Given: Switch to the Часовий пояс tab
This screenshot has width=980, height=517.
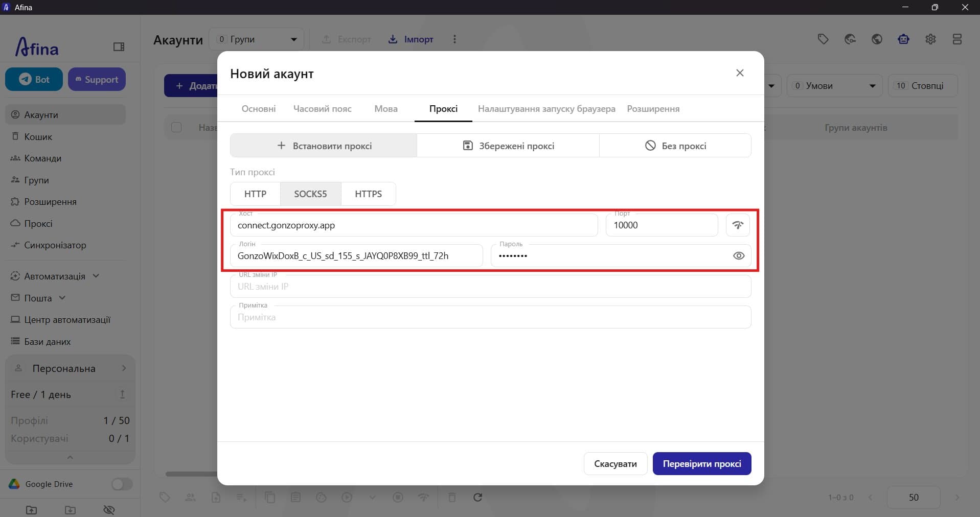Looking at the screenshot, I should pyautogui.click(x=323, y=109).
